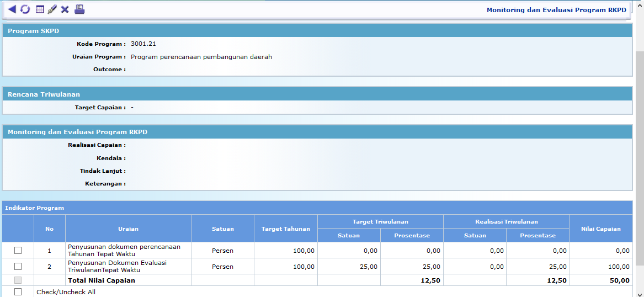The width and height of the screenshot is (644, 297).
Task: Click the greyed checkbox in Total row
Action: pyautogui.click(x=18, y=280)
